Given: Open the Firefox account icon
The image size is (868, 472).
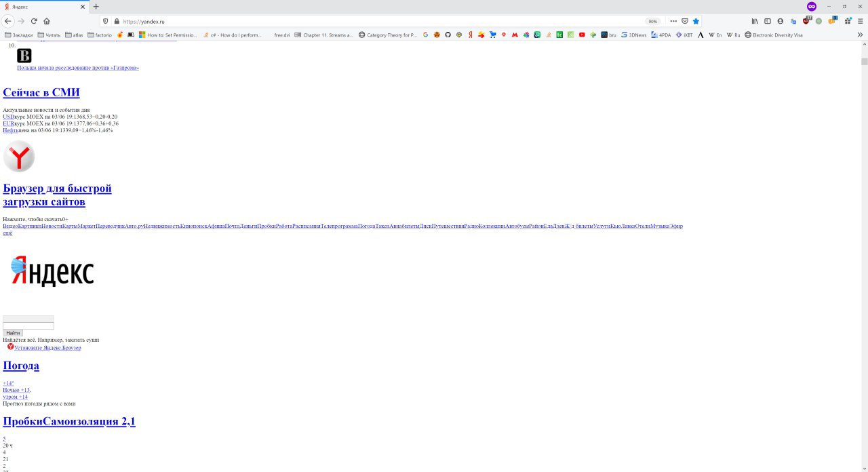Looking at the screenshot, I should 781,21.
